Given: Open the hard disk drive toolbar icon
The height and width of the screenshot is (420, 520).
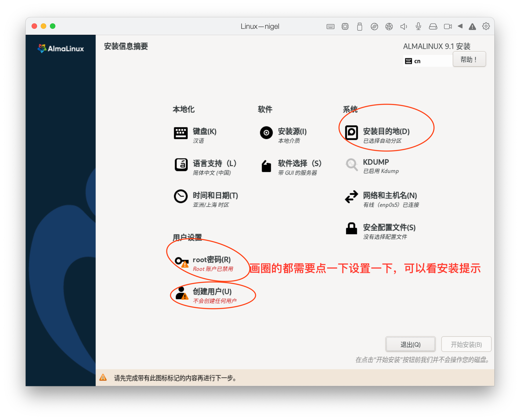Looking at the screenshot, I should (433, 26).
